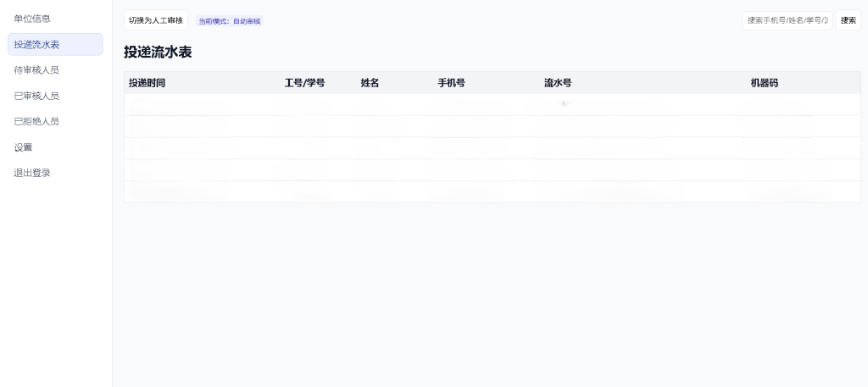Open the 单位信息 sidebar item
Viewport: 868px width, 387px height.
click(x=32, y=19)
